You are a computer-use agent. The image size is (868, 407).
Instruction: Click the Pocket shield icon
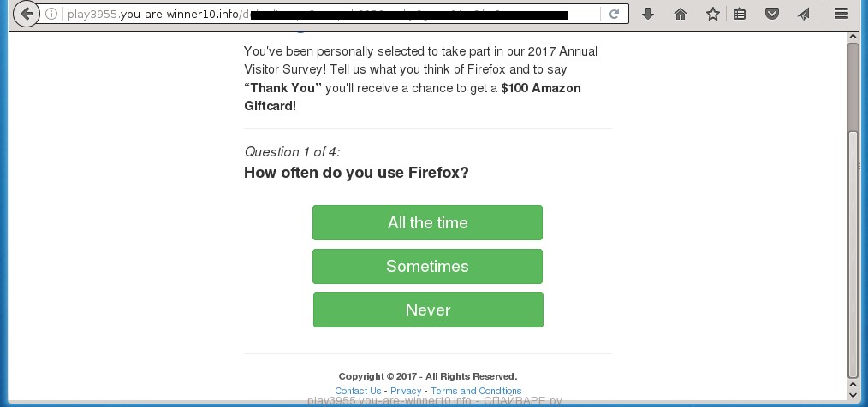tap(771, 15)
